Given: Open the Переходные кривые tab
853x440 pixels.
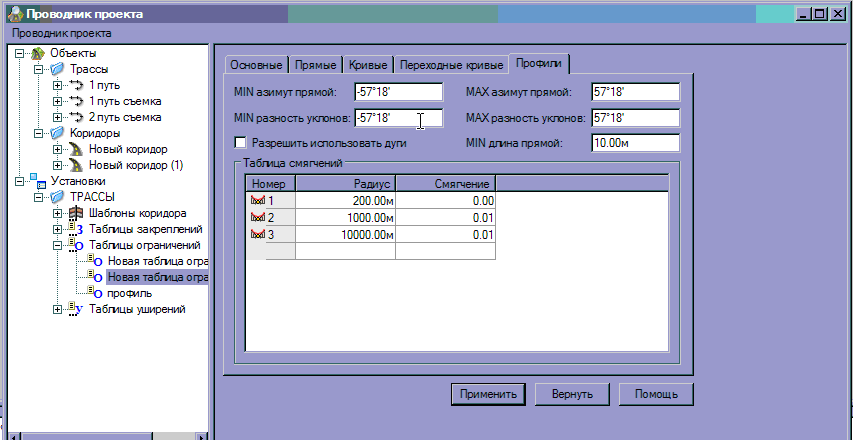Looking at the screenshot, I should point(450,64).
